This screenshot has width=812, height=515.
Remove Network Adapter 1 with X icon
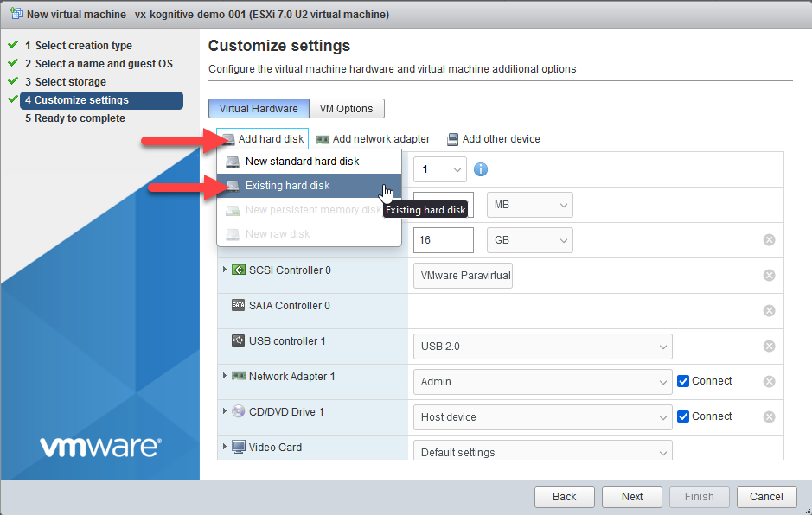769,381
